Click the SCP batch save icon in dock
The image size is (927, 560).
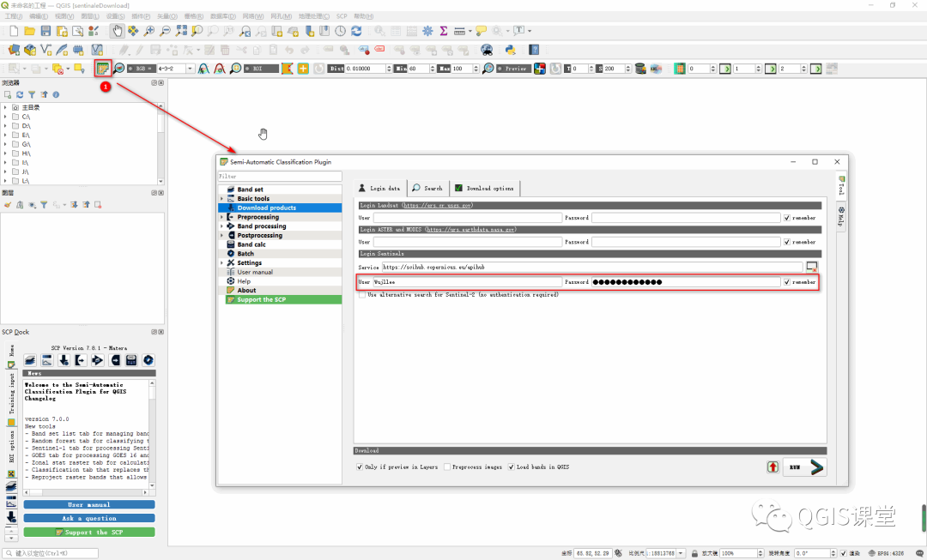tap(131, 360)
